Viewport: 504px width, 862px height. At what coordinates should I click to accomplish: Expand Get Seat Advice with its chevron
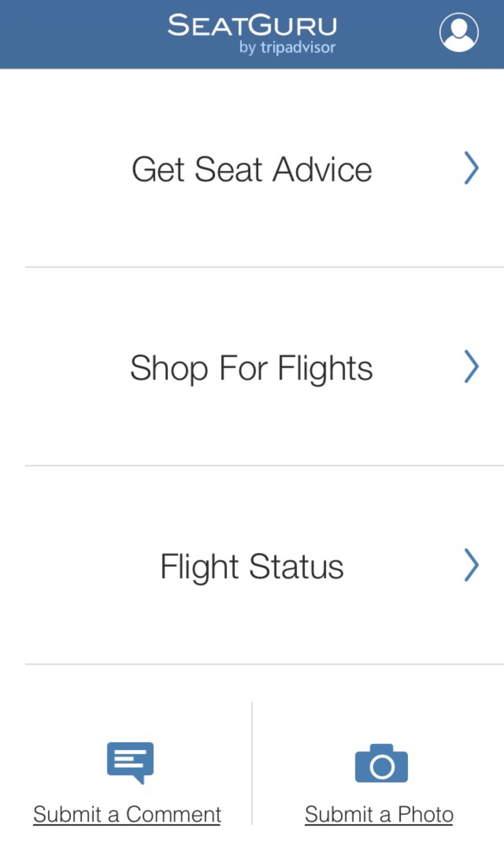tap(471, 168)
